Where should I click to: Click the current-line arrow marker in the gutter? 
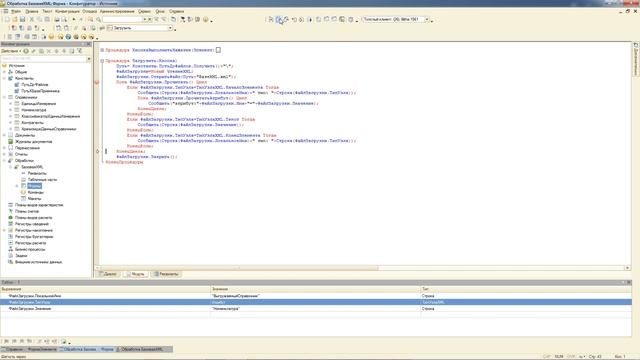click(97, 151)
